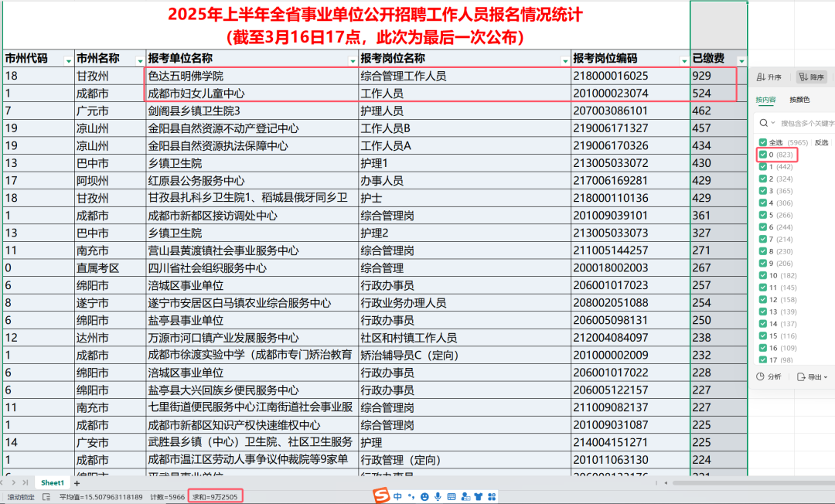The width and height of the screenshot is (835, 504).
Task: Uncheck the value 0 (823) filter checkbox
Action: pos(763,155)
